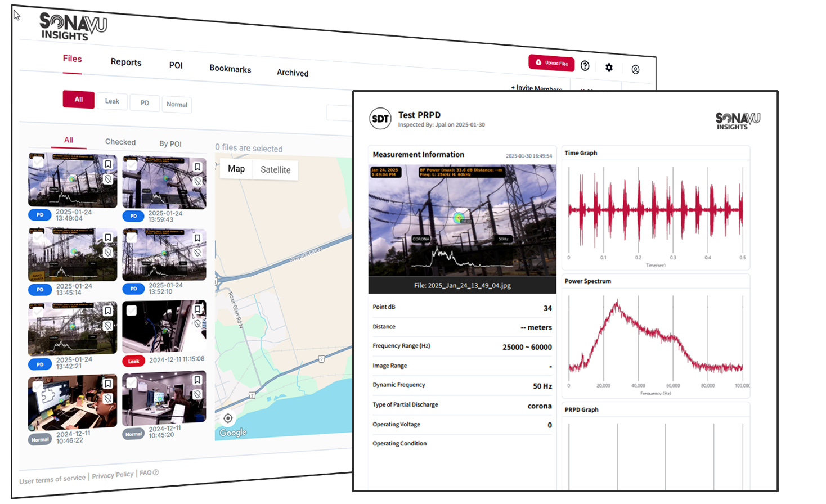
Task: Click the Upload Files button
Action: tap(552, 64)
